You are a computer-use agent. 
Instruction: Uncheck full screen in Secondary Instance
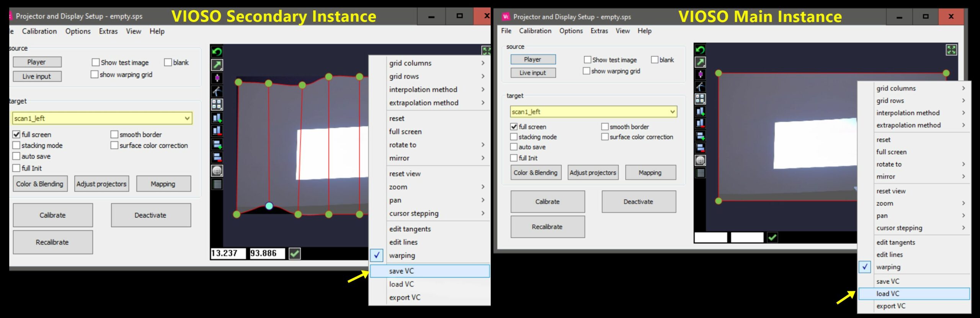pyautogui.click(x=16, y=135)
